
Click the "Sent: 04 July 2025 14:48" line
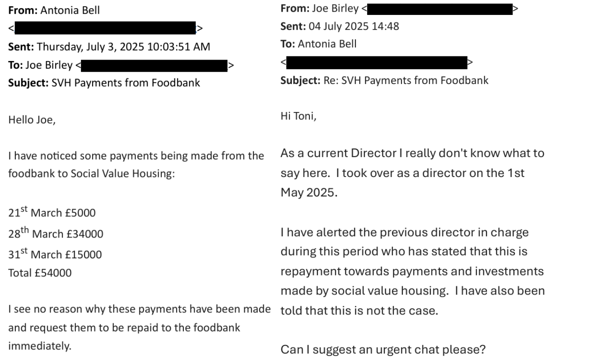[340, 26]
